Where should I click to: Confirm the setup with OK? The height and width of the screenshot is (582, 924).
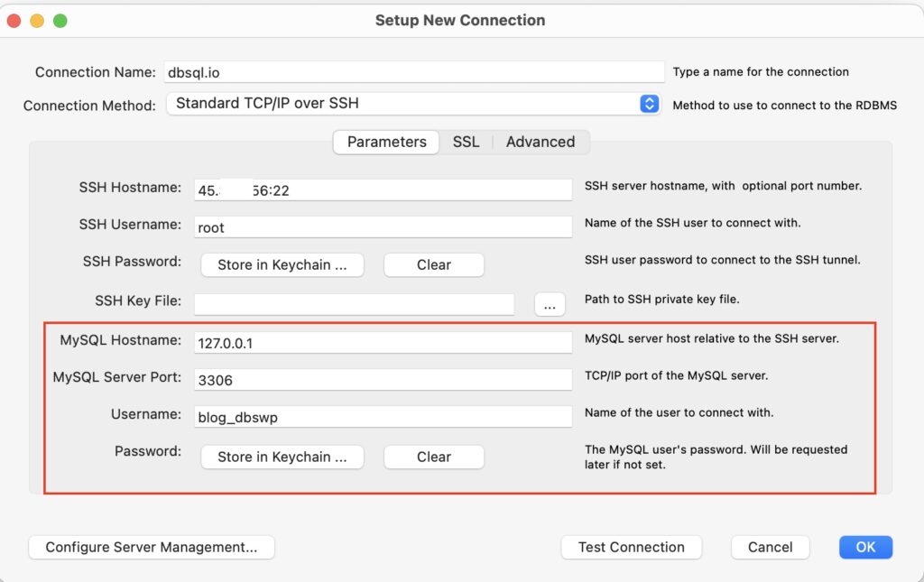click(864, 547)
